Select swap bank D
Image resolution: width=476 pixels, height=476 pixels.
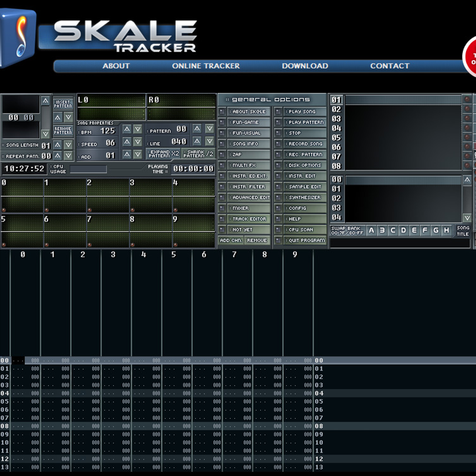coord(403,230)
